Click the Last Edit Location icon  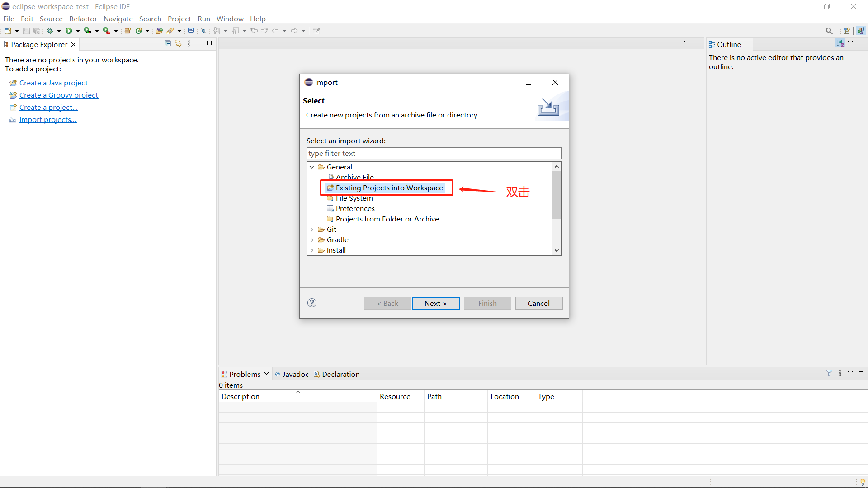[x=254, y=31]
